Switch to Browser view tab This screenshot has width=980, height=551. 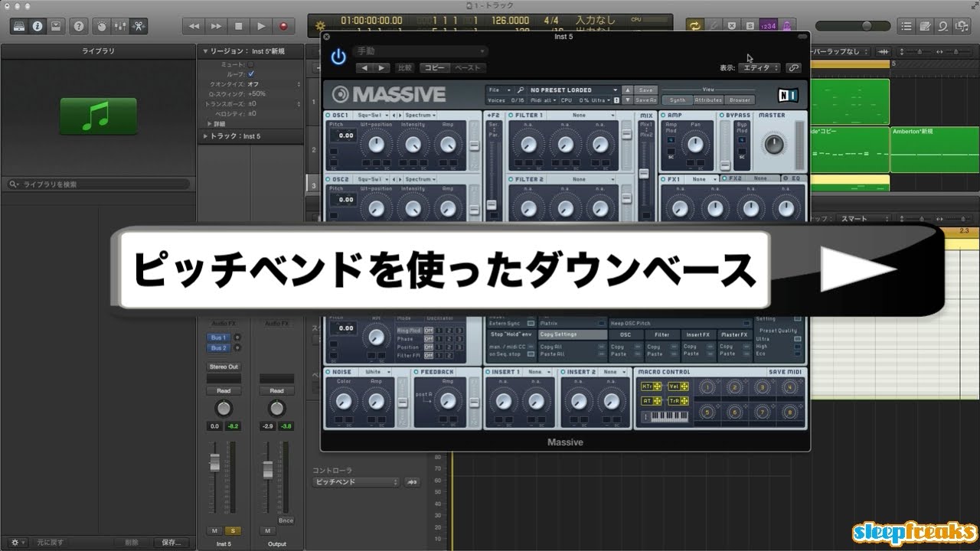pyautogui.click(x=740, y=99)
